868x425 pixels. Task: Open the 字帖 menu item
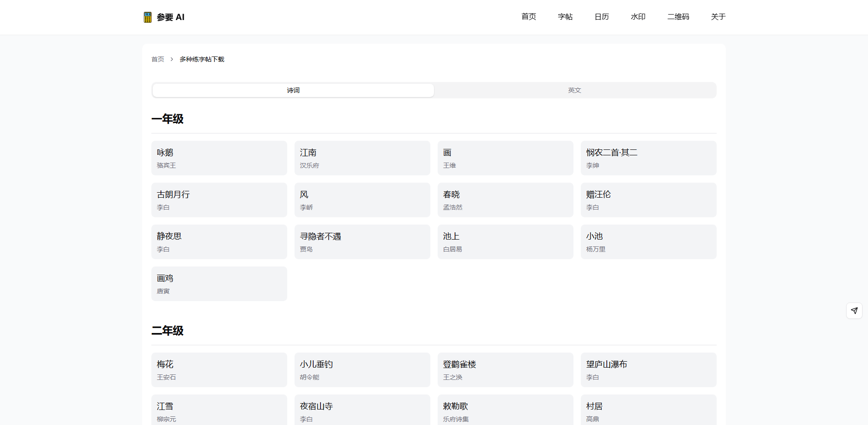(x=565, y=16)
